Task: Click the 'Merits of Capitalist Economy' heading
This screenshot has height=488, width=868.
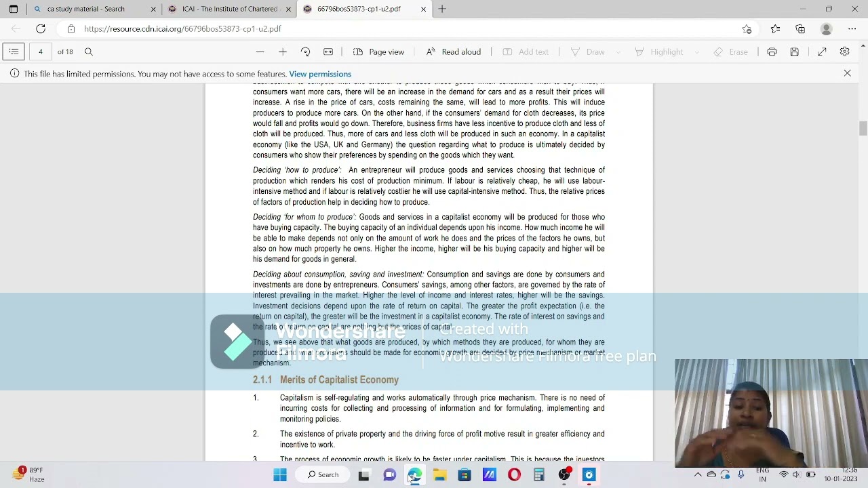Action: pyautogui.click(x=339, y=380)
